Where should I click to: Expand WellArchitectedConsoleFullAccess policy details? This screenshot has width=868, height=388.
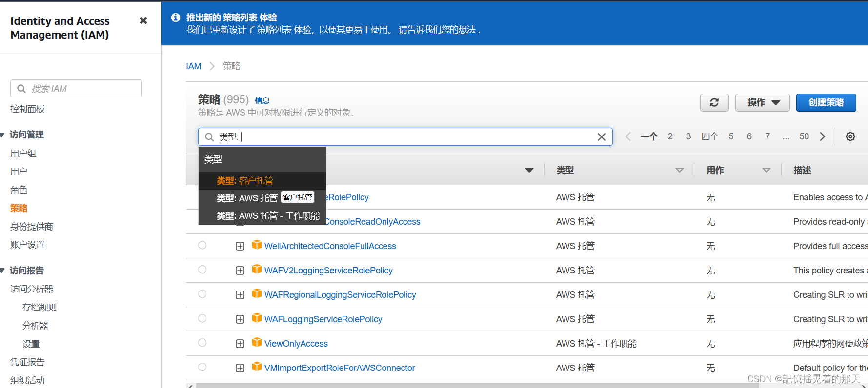(240, 246)
